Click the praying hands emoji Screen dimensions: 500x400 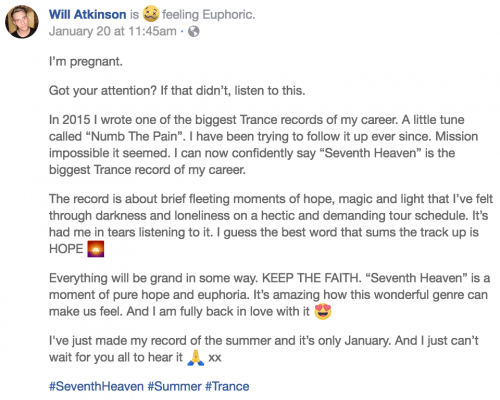pos(196,357)
